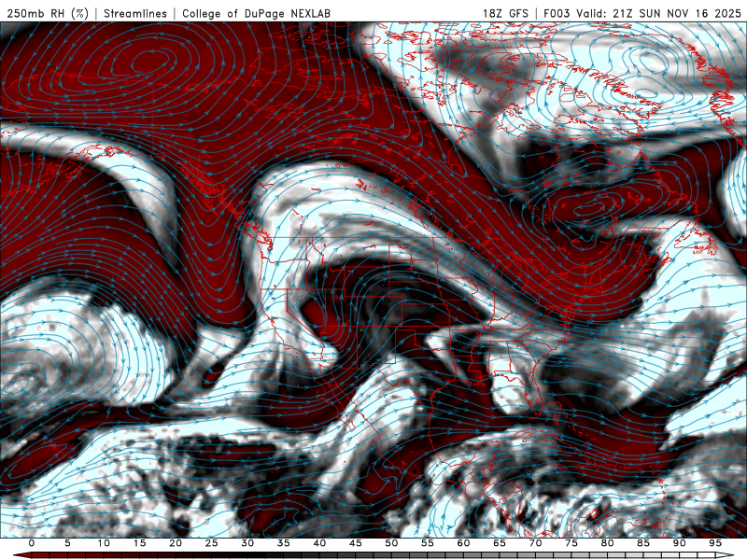This screenshot has height=560, width=747.
Task: Select the 'Streamlines' label in header
Action: tap(135, 13)
